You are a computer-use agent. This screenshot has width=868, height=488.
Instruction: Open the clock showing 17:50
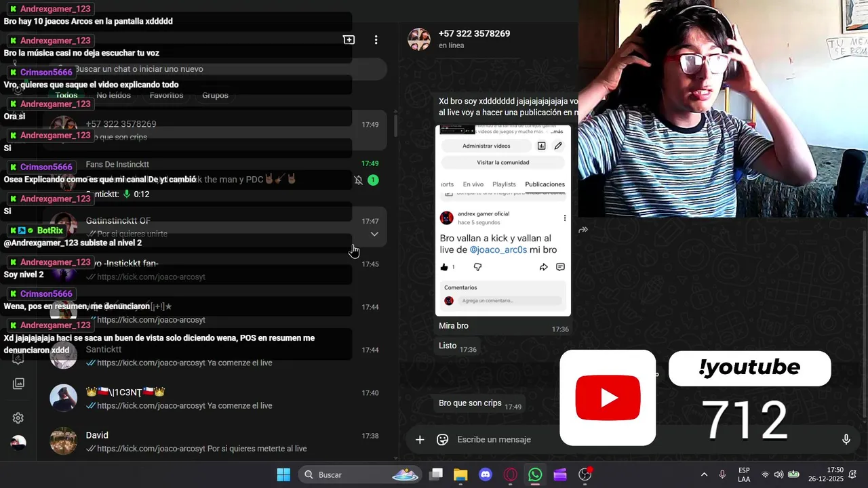point(825,475)
